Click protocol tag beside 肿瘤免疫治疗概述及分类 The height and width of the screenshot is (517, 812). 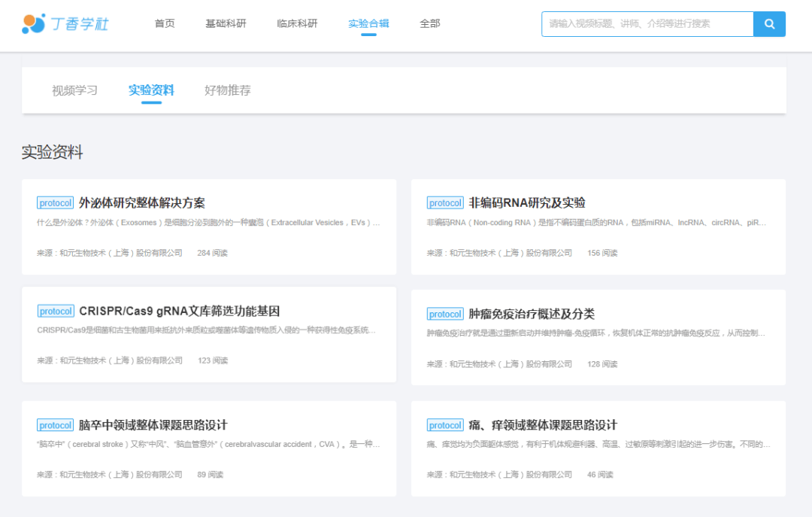pos(445,314)
